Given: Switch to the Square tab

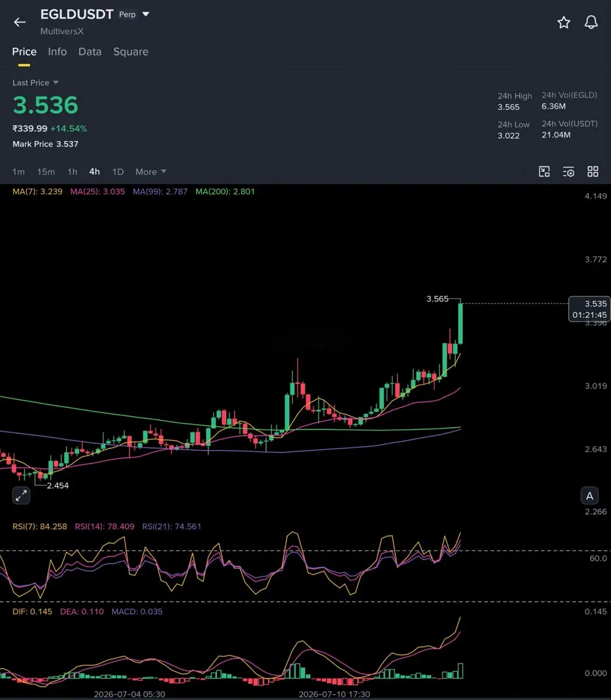Looking at the screenshot, I should tap(131, 52).
